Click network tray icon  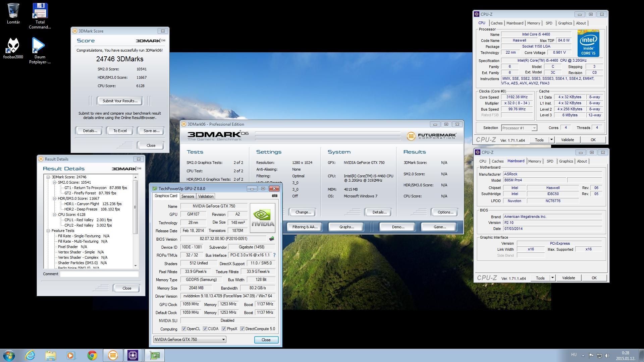pyautogui.click(x=599, y=355)
